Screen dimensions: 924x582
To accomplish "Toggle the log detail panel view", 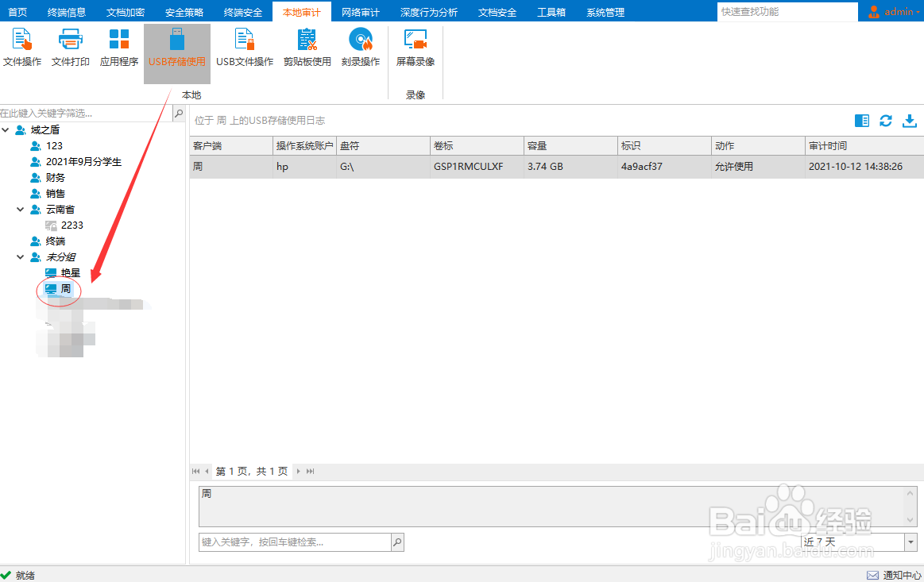I will 861,120.
